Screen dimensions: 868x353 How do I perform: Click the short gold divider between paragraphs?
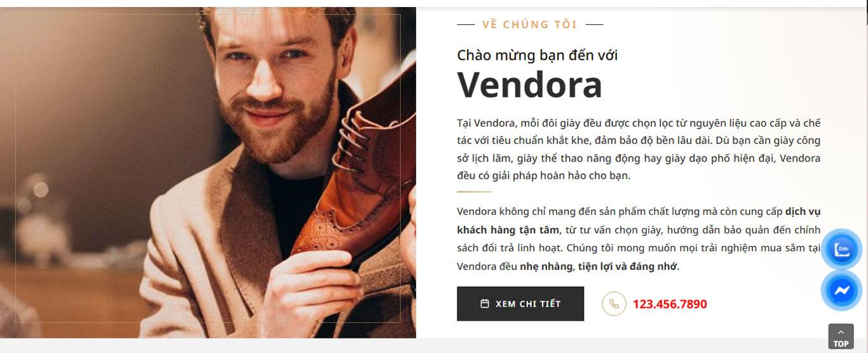(475, 191)
